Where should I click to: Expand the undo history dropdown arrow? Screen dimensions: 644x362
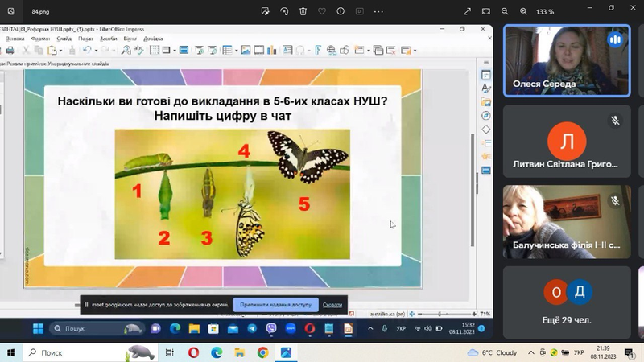click(96, 51)
